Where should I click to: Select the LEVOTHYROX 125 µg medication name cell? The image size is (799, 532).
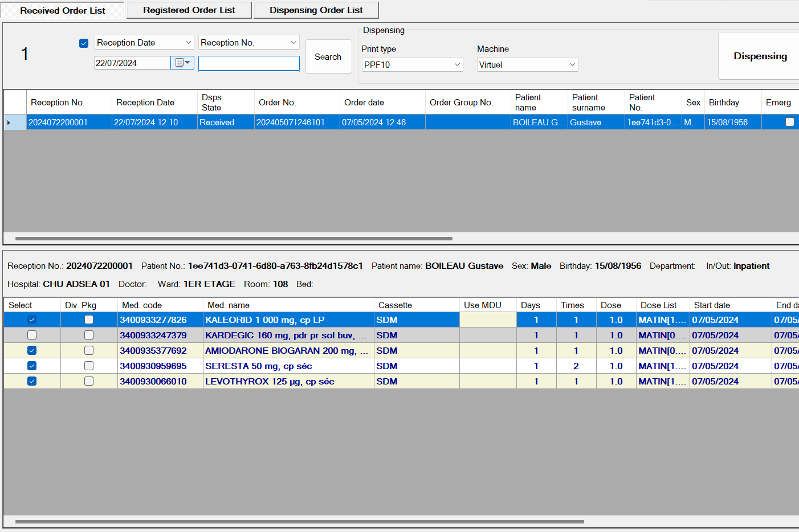pos(288,382)
